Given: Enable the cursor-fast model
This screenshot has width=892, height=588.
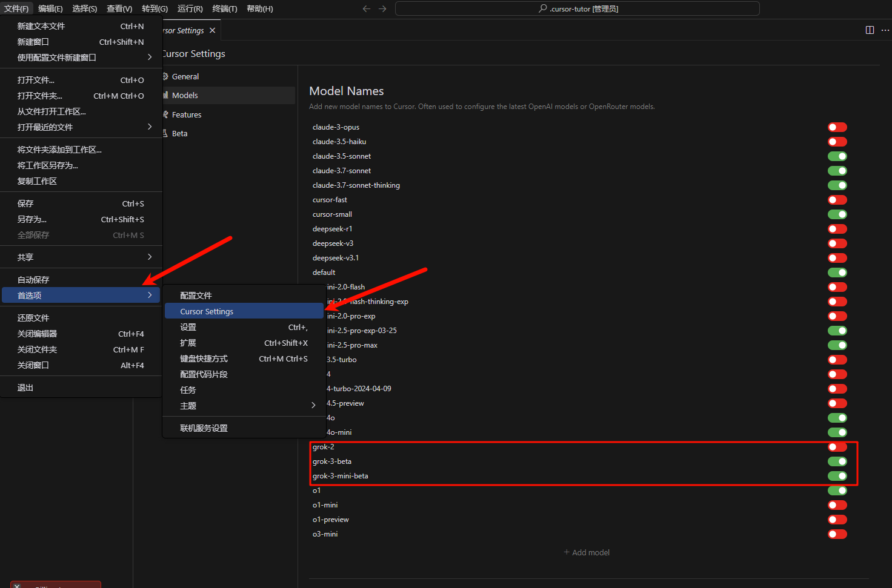Looking at the screenshot, I should pyautogui.click(x=837, y=200).
